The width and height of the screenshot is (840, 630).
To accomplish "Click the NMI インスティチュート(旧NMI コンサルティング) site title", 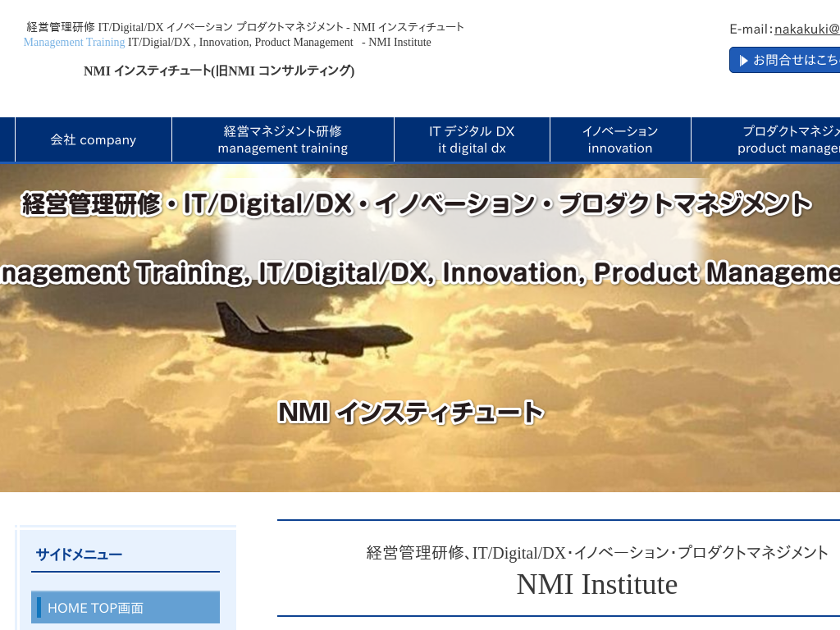I will click(218, 71).
